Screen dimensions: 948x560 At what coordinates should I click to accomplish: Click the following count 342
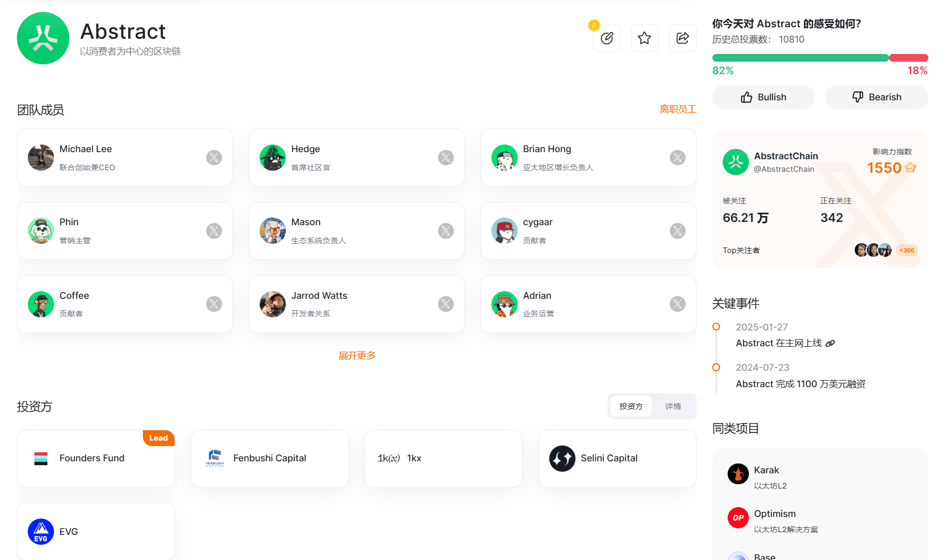832,218
